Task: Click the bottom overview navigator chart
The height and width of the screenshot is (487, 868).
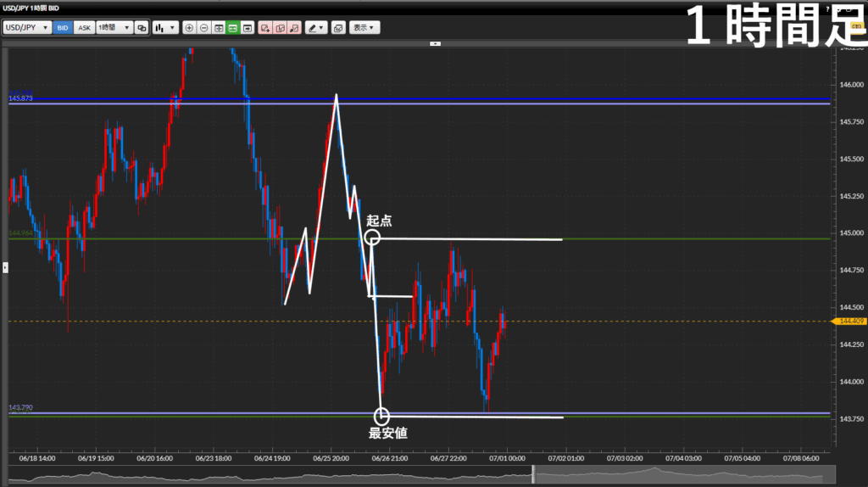Action: [x=422, y=475]
